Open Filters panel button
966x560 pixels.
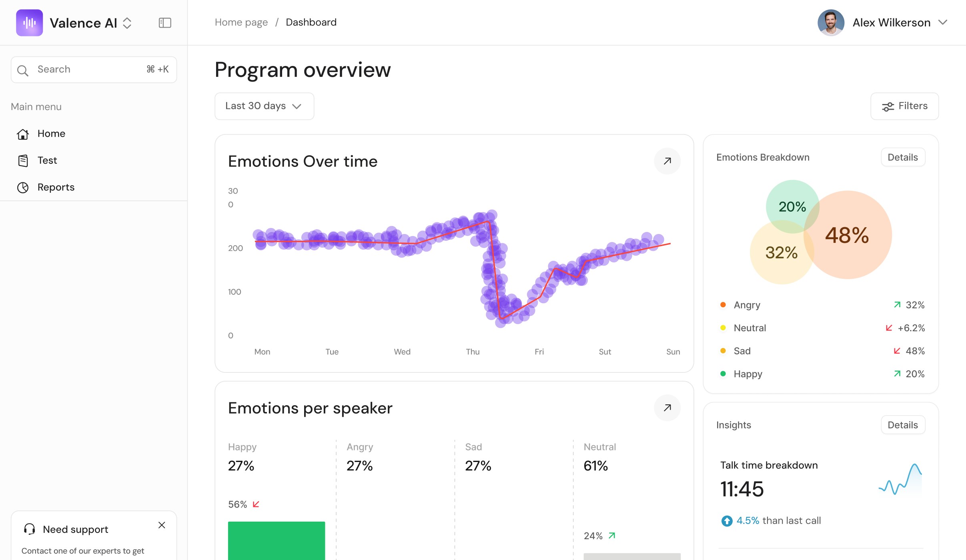904,106
